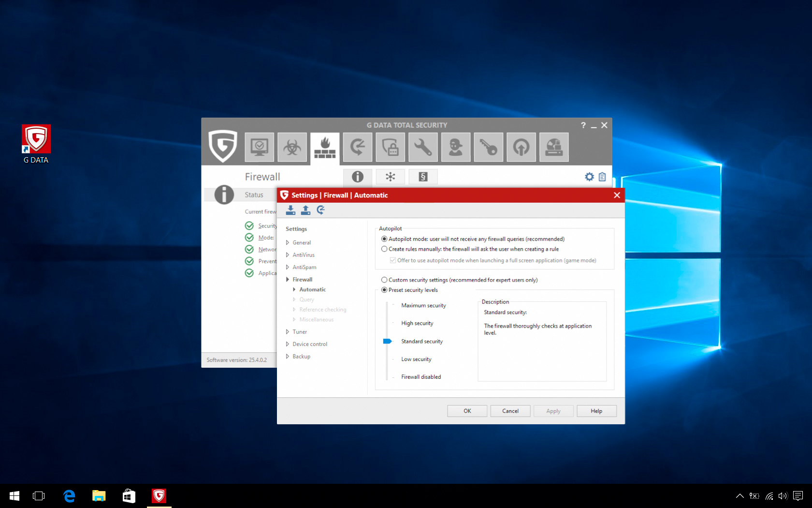Select Create rules manually option

pos(384,249)
